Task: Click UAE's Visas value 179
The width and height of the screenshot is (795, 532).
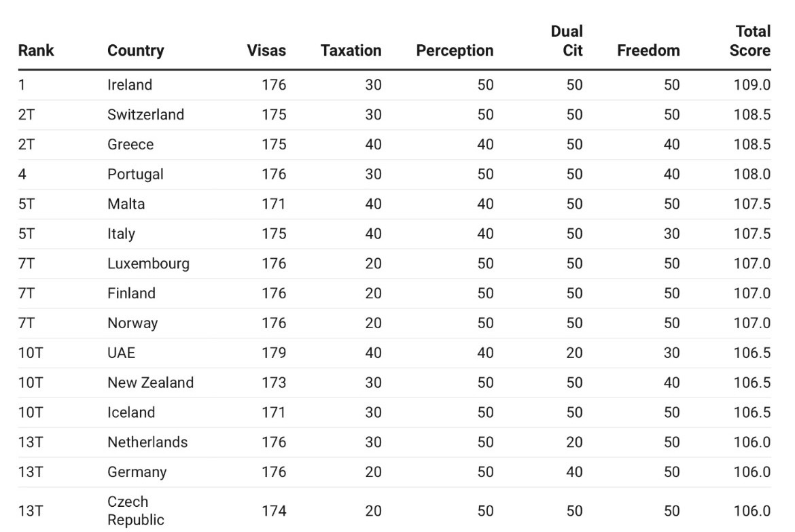Action: (274, 353)
